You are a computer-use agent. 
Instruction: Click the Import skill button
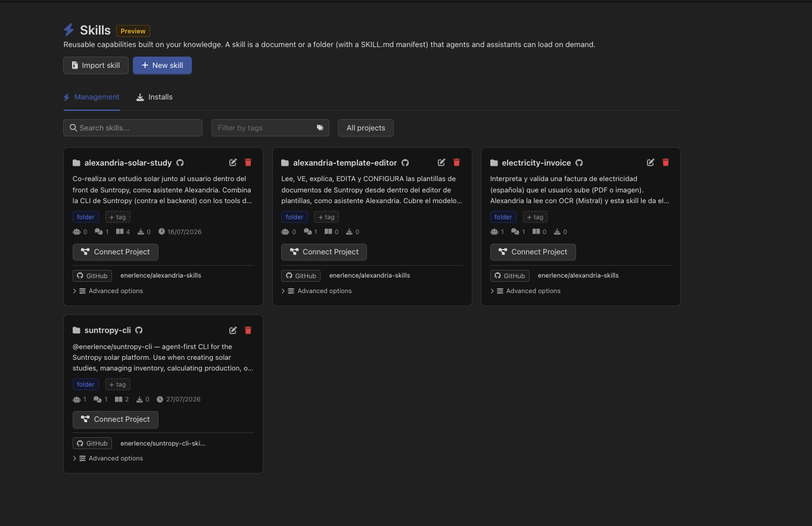(96, 66)
